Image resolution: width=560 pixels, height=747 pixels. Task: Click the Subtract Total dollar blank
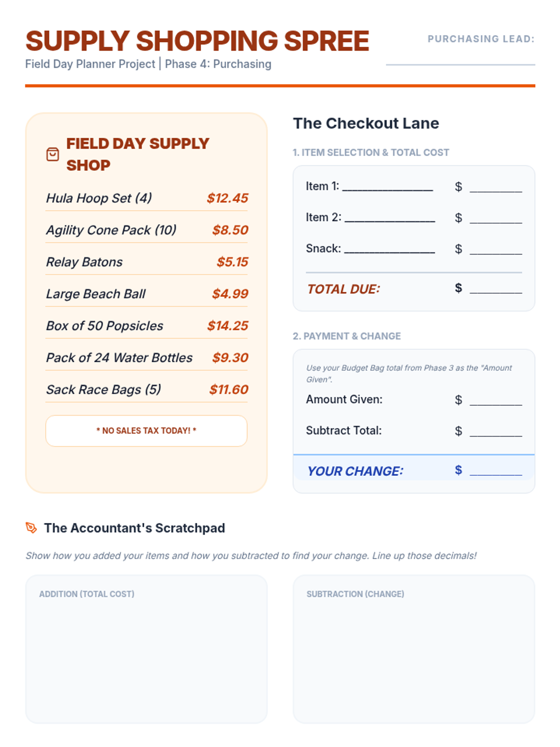496,431
